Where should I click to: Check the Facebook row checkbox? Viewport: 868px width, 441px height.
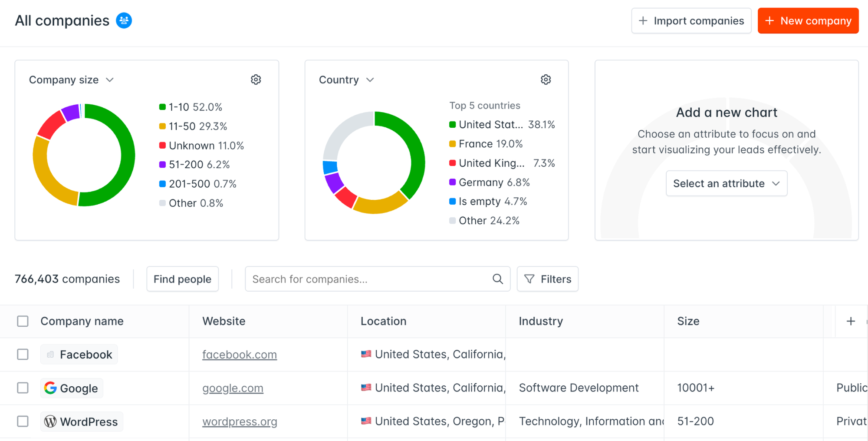pyautogui.click(x=23, y=355)
